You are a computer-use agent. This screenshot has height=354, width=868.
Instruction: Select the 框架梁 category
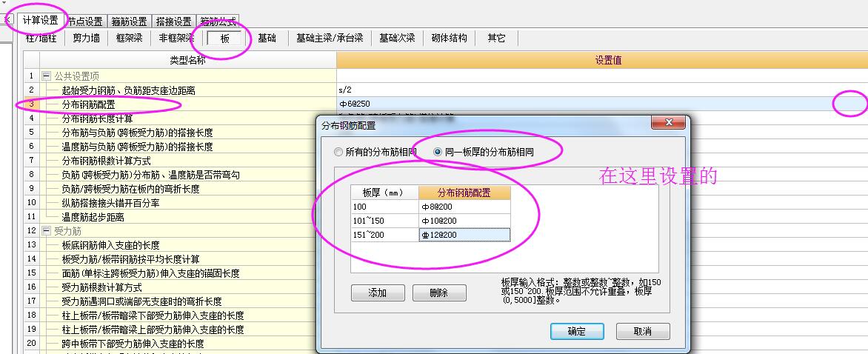[x=129, y=39]
